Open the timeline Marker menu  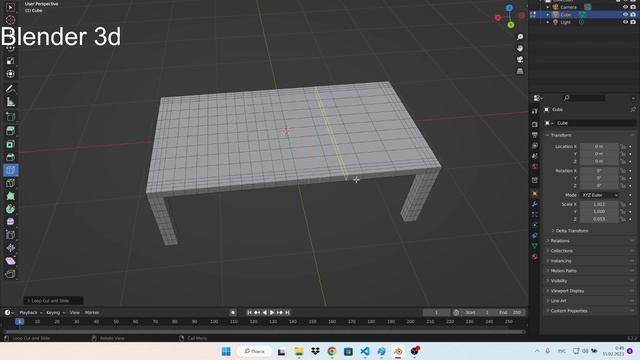[x=92, y=313]
